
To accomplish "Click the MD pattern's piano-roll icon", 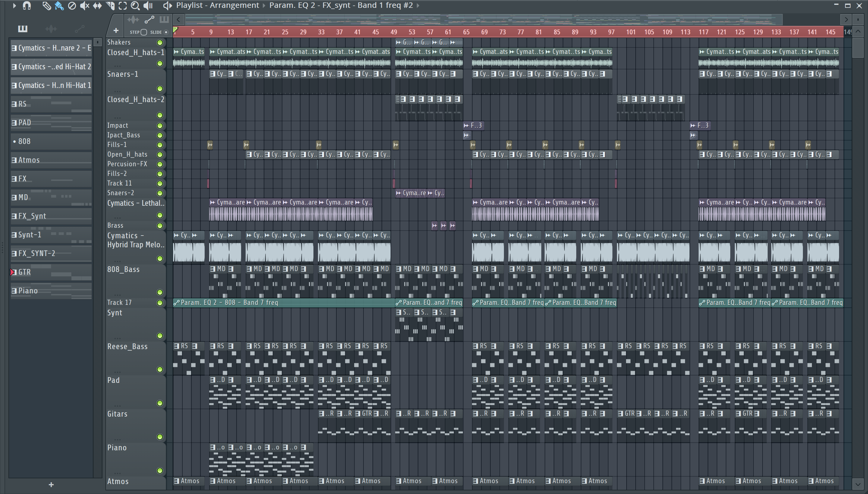I will click(14, 198).
